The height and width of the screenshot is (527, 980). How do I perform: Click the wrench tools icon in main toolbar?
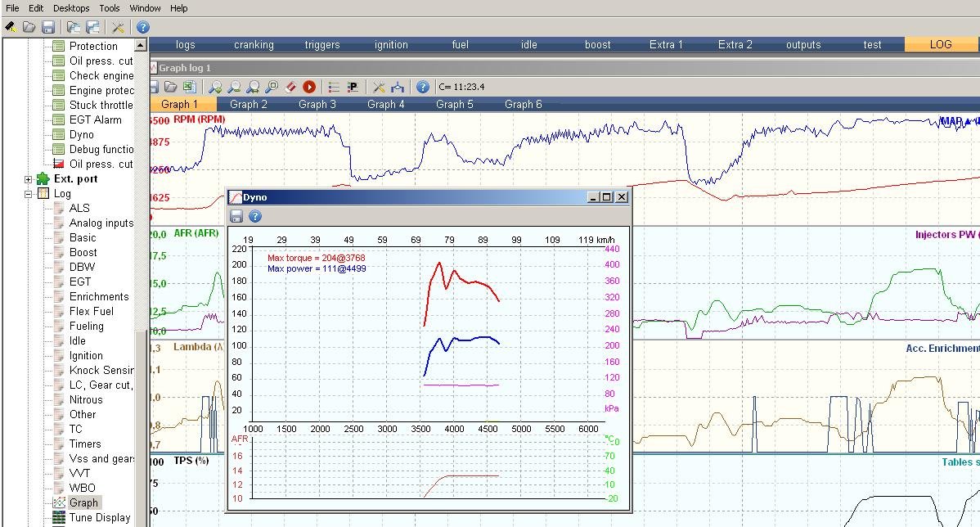coord(118,27)
